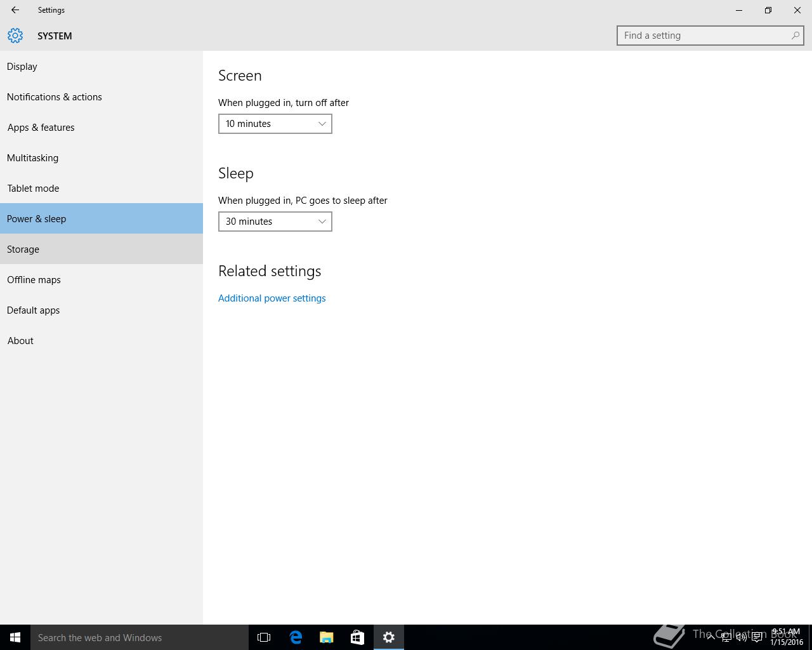Click the search magnifier icon
The height and width of the screenshot is (650, 812).
tap(795, 36)
